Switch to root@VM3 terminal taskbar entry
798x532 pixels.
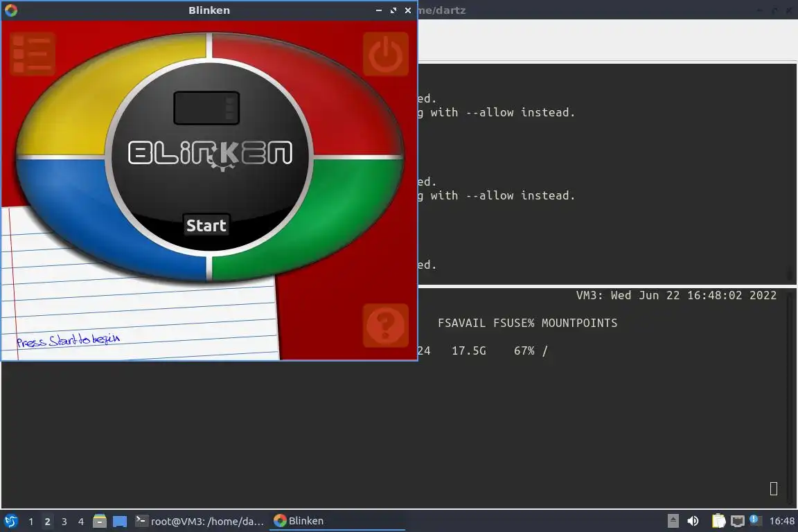tap(199, 521)
